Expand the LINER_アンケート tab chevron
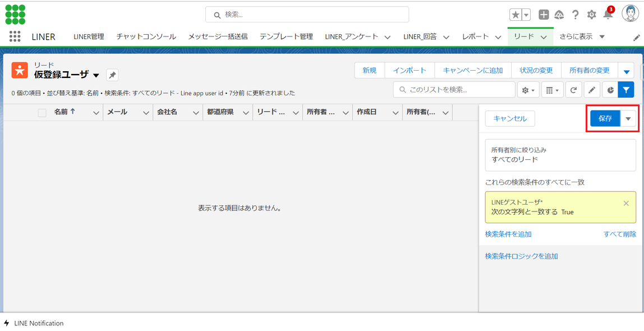644x331 pixels. (387, 37)
